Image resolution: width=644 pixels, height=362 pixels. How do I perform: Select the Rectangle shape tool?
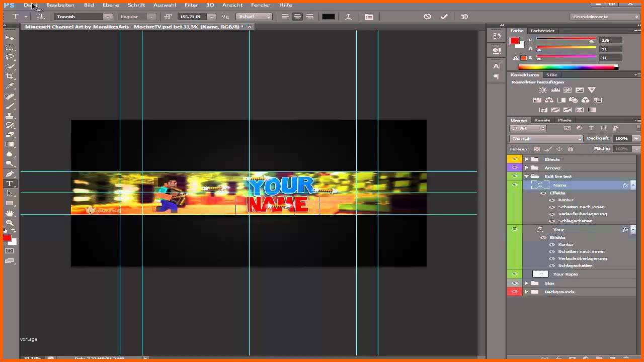click(10, 203)
